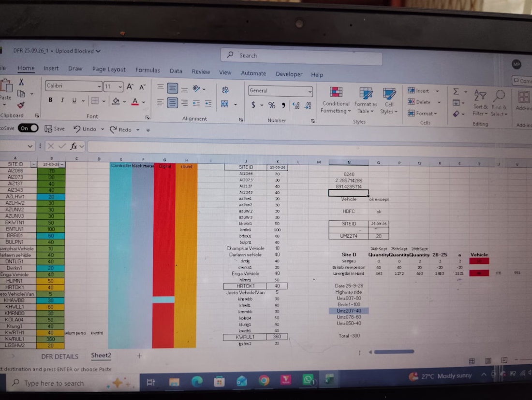Toggle center horizontal alignment
Screen dimensions: 532x400
[172, 102]
